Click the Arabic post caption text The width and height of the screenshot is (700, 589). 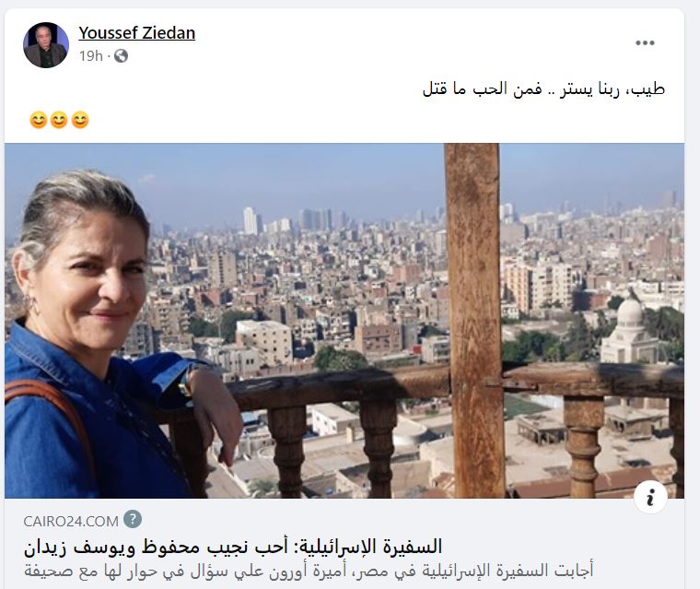(x=543, y=88)
